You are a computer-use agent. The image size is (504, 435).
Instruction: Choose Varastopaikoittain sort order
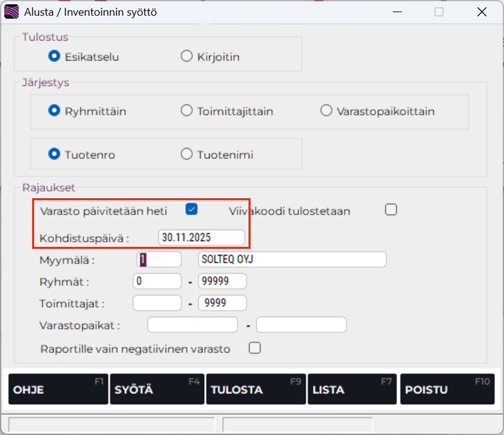(326, 111)
